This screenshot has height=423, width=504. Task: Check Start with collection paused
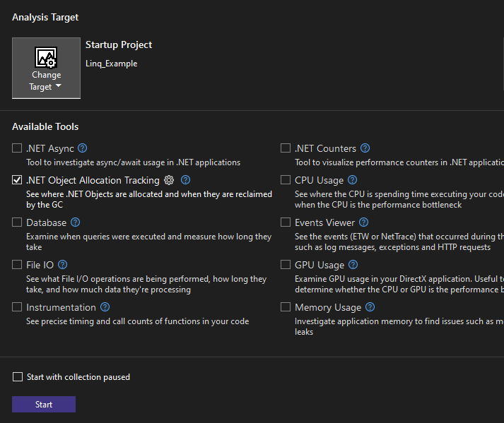tap(18, 377)
